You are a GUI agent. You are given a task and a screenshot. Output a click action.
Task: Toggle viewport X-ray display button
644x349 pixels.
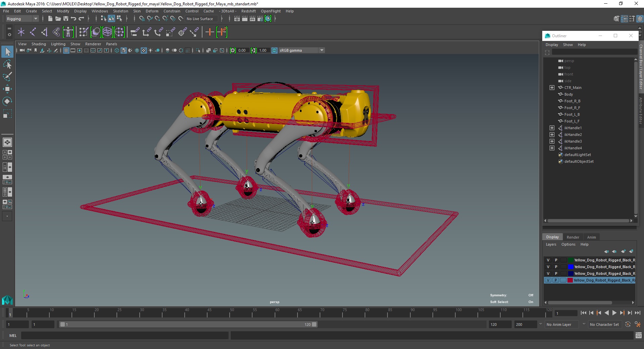point(209,50)
